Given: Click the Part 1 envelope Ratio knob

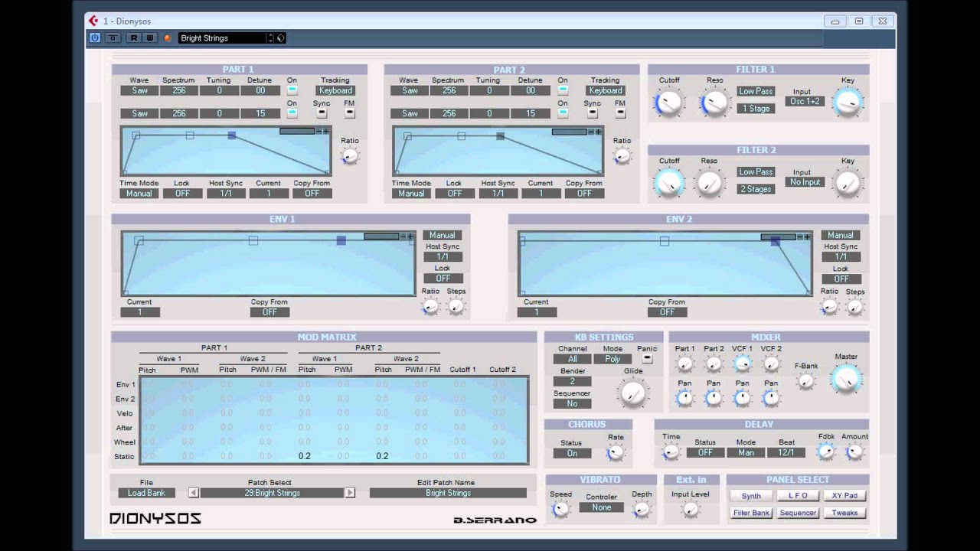Looking at the screenshot, I should pyautogui.click(x=350, y=155).
